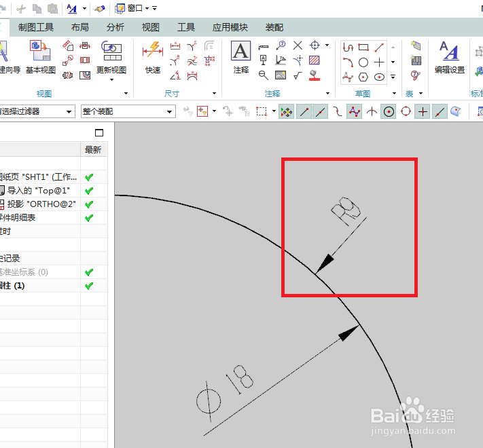Viewport: 483px width, 448px height.
Task: Switch to the 布局 ribbon tab
Action: pyautogui.click(x=80, y=27)
